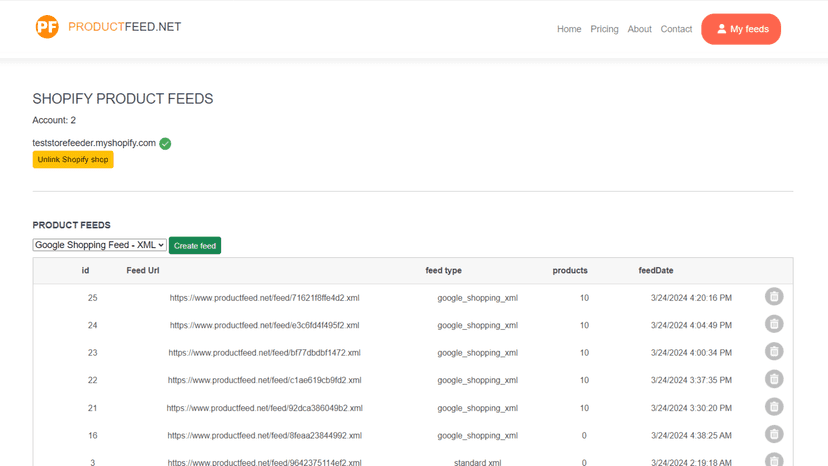
Task: Delete feed 22 with its trash icon
Action: (x=774, y=379)
